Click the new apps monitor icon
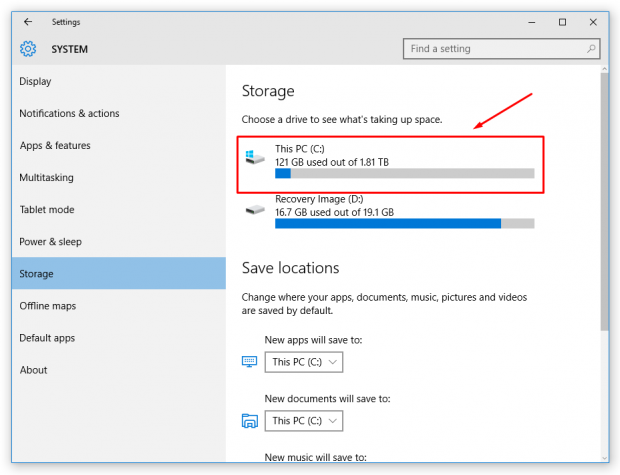620x475 pixels. pyautogui.click(x=250, y=362)
